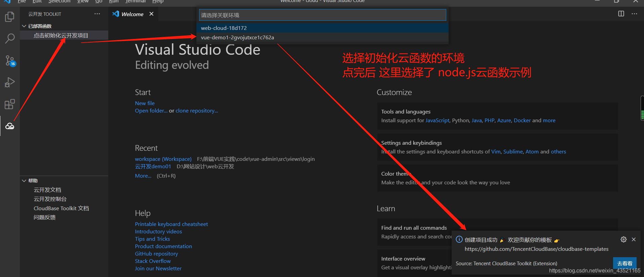Focus the 请选择关联环境 input box
The height and width of the screenshot is (277, 644).
[x=323, y=15]
